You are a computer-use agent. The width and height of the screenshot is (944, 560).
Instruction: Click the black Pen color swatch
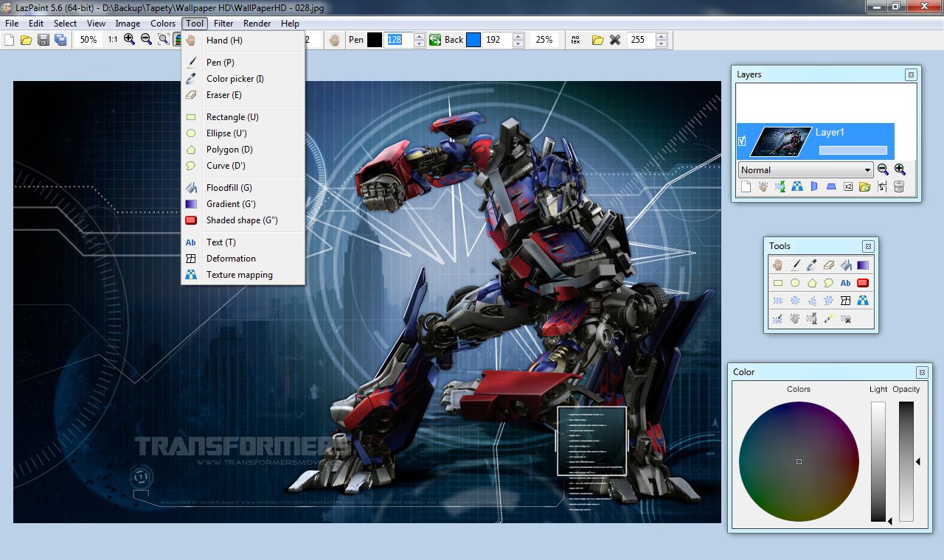tap(375, 40)
